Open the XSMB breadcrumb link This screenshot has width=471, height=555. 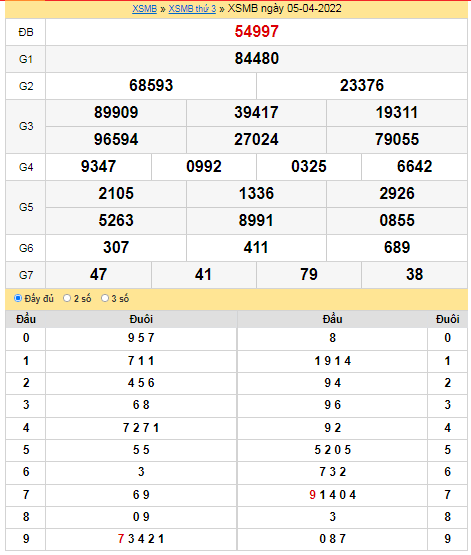144,8
